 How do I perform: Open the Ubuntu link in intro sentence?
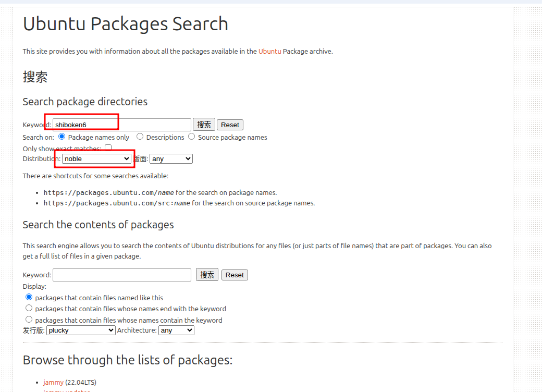269,51
